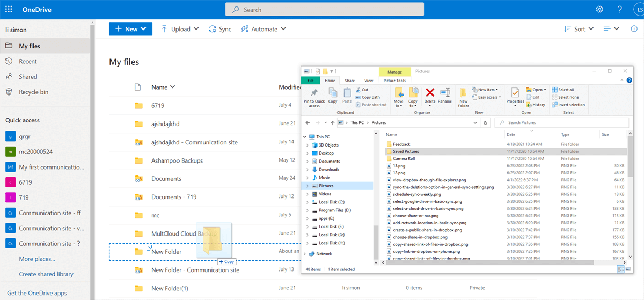
Task: Click the horizontal scrollbar in file list
Action: pos(483,262)
